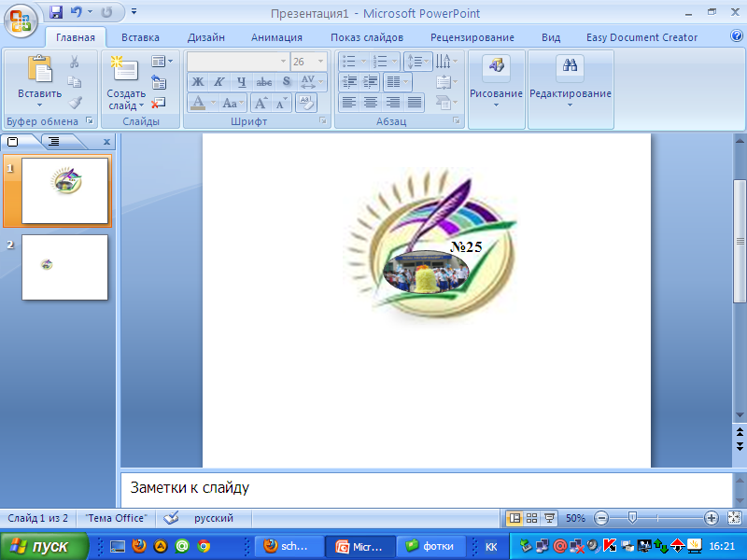Select slide 2 thumbnail

point(64,267)
